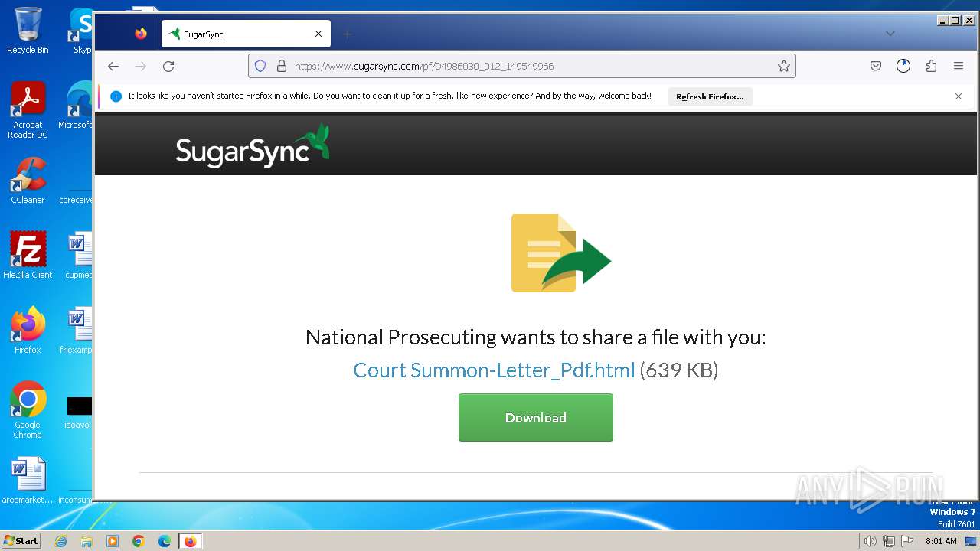980x551 pixels.
Task: Reload the current page
Action: (168, 66)
